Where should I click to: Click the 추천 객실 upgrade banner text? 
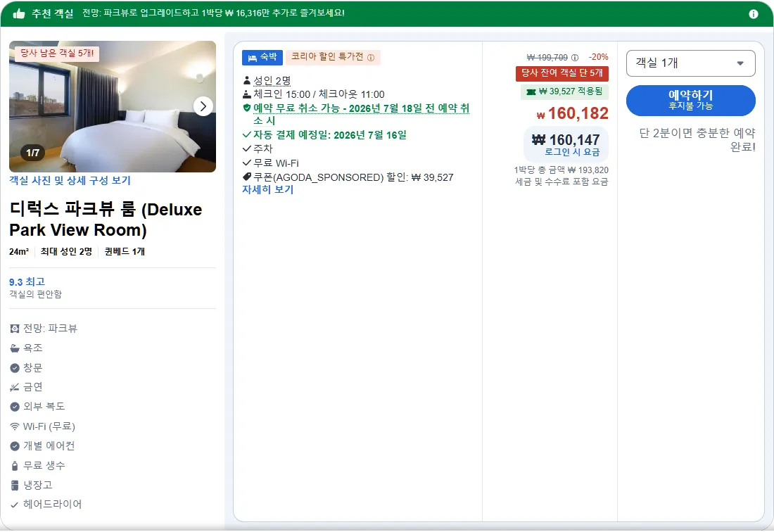(x=213, y=13)
